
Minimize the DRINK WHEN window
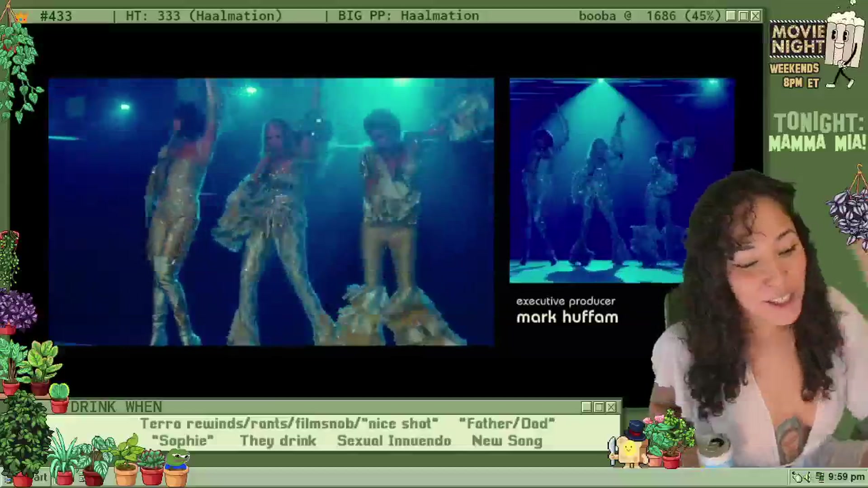click(x=587, y=407)
